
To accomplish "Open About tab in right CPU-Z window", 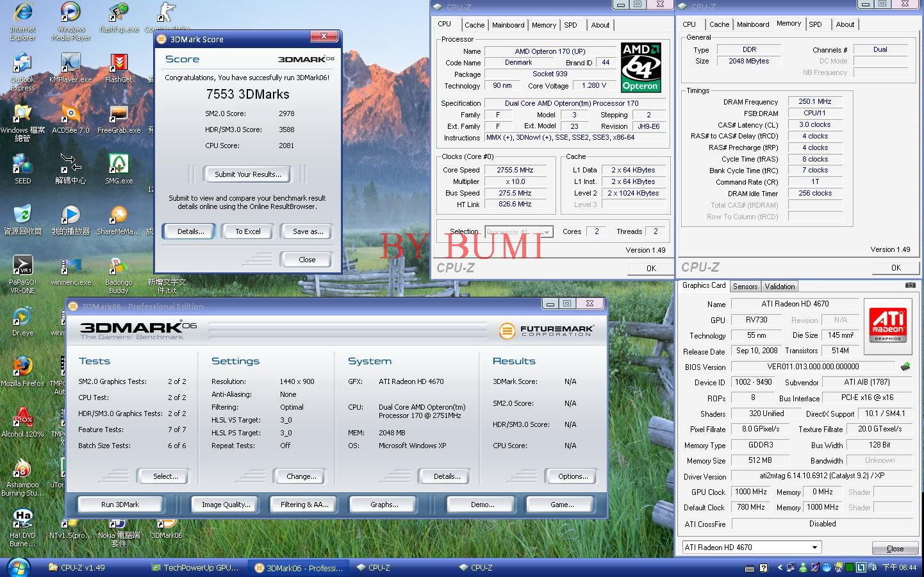I will coord(845,24).
